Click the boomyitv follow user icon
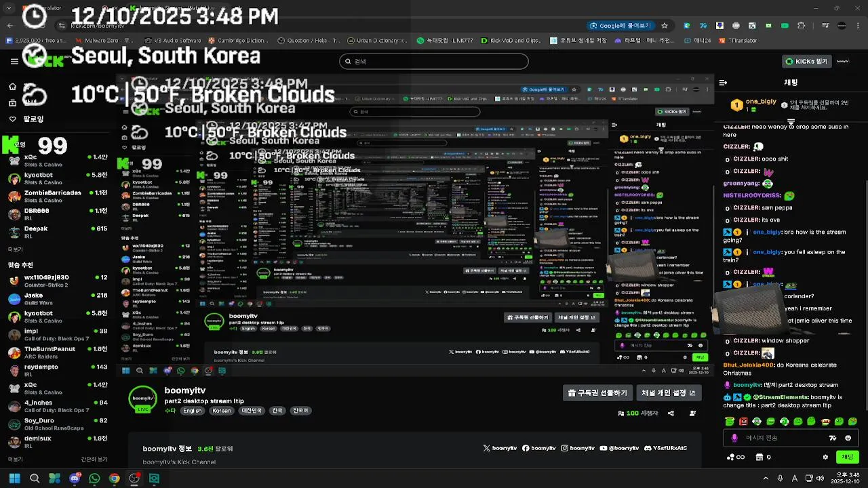The height and width of the screenshot is (488, 868). coord(693,413)
